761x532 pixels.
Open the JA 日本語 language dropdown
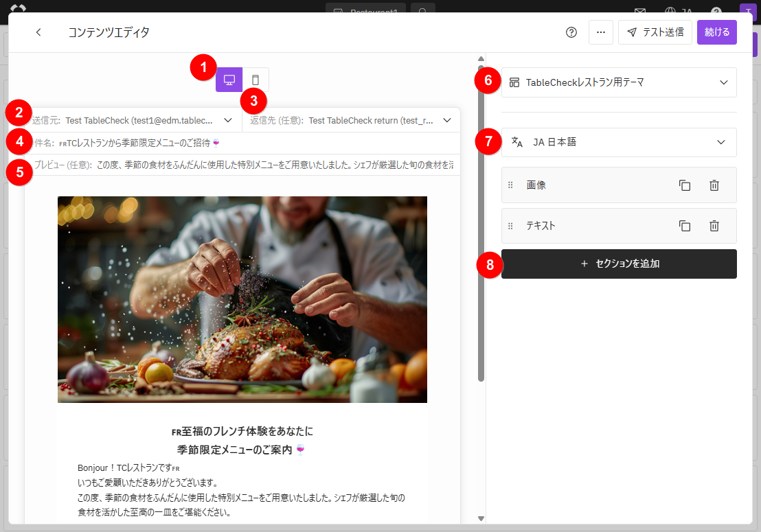pyautogui.click(x=619, y=142)
